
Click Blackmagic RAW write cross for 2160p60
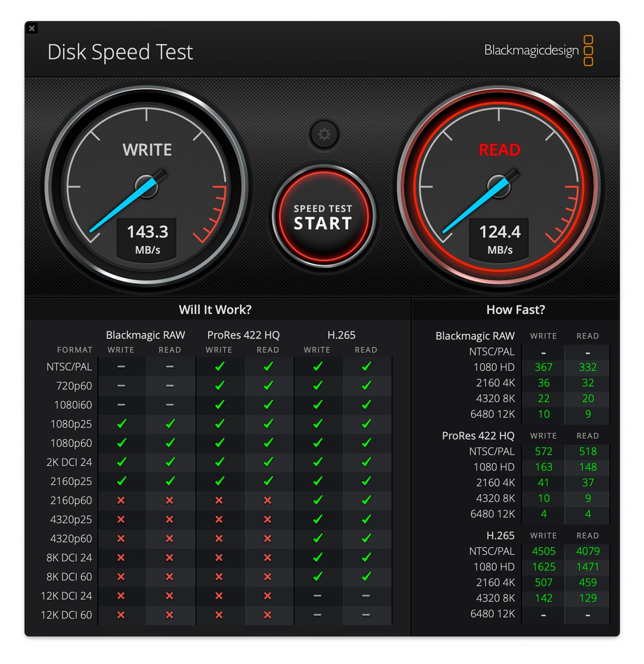coord(121,501)
